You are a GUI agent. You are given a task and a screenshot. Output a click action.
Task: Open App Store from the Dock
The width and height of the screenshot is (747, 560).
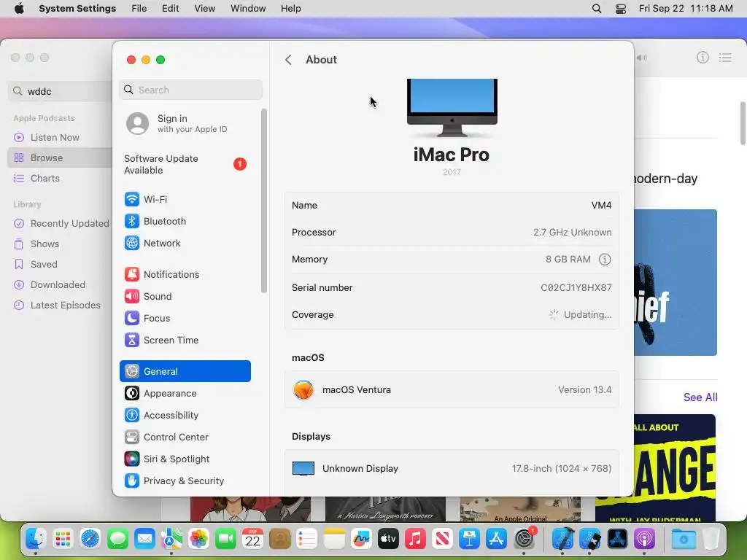[x=496, y=539]
